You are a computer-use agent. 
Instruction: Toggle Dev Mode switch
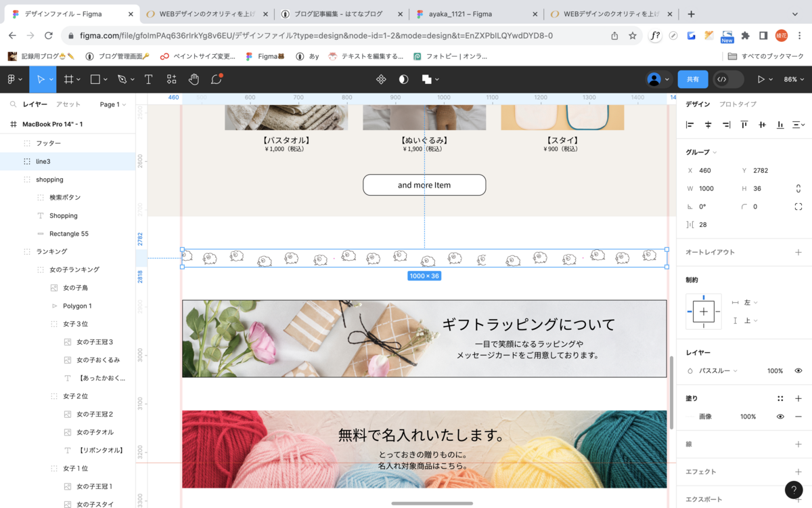pyautogui.click(x=728, y=79)
